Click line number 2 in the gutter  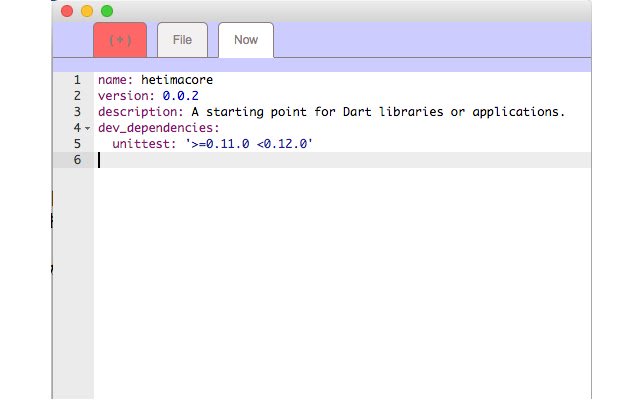pyautogui.click(x=77, y=96)
